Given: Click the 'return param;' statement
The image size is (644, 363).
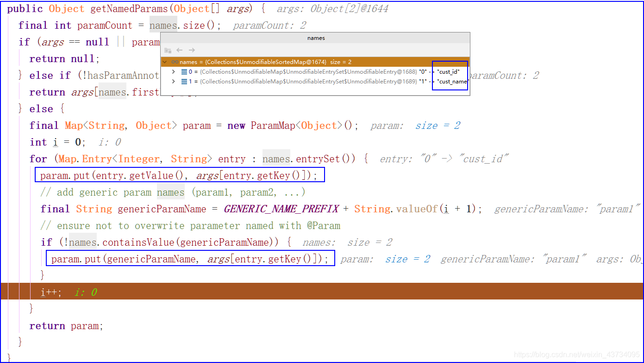Looking at the screenshot, I should coord(67,326).
